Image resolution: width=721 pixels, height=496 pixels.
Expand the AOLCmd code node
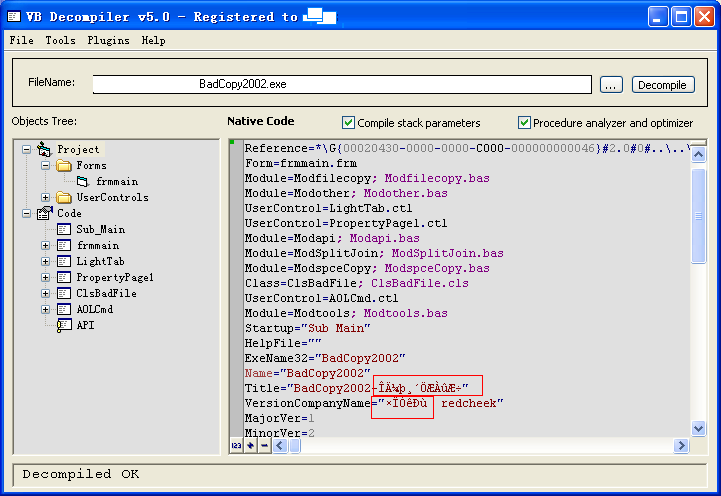[46, 309]
